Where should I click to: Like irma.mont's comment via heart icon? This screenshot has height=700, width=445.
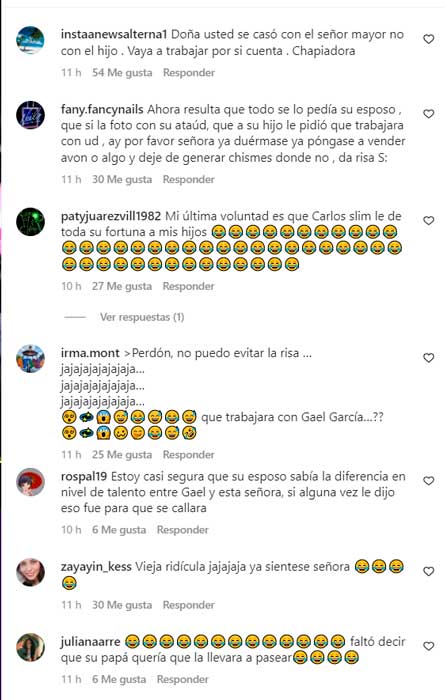point(428,358)
